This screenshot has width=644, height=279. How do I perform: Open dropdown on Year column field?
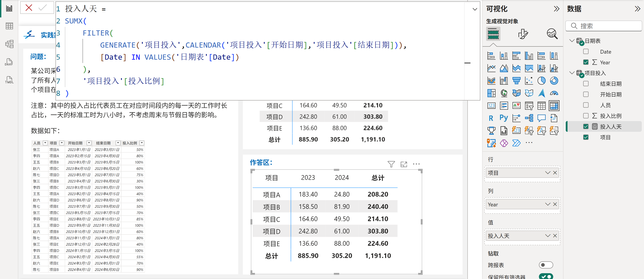(x=547, y=204)
